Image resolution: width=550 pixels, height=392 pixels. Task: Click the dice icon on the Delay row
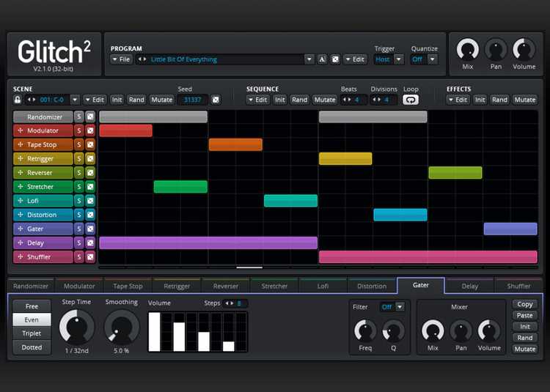[x=90, y=243]
